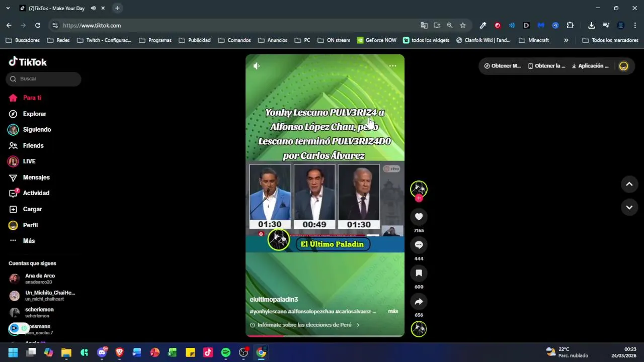Open Chrome downloads
644x362 pixels.
point(592,25)
